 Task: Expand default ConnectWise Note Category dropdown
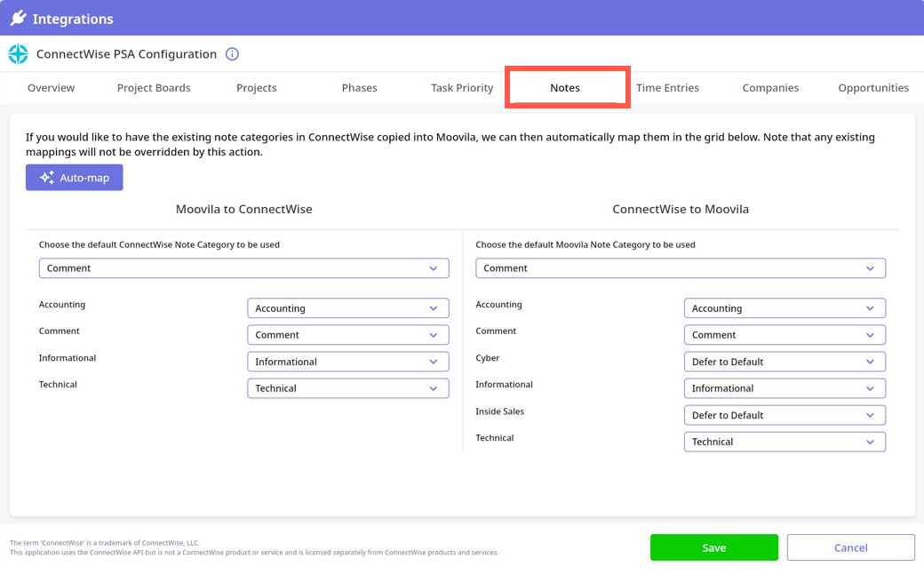tap(243, 268)
